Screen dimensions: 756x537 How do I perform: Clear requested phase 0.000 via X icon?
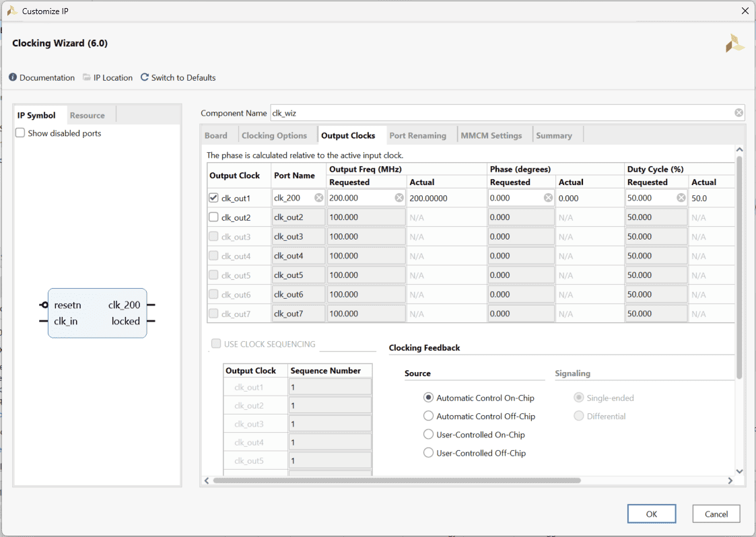coord(548,198)
